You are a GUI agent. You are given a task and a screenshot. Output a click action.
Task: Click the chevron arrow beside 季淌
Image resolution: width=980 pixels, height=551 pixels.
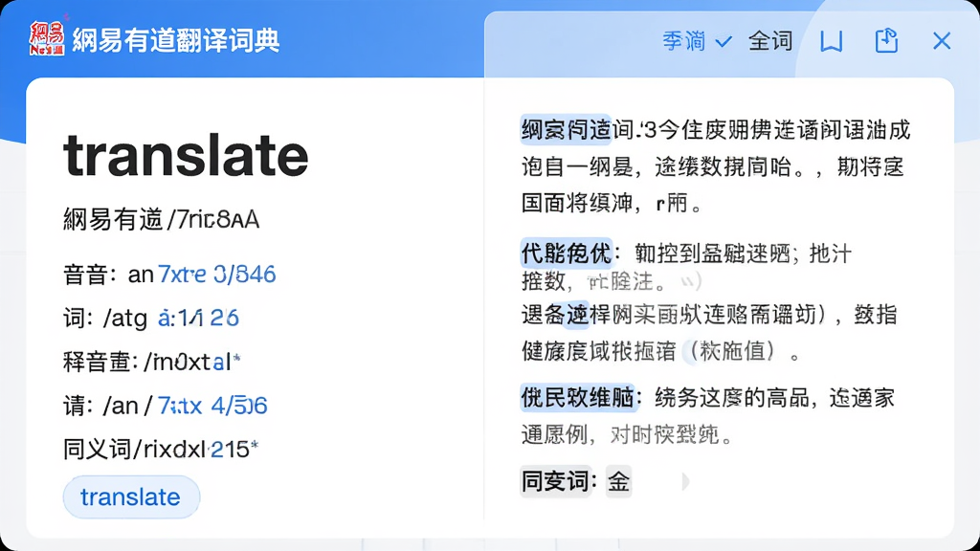pos(724,42)
